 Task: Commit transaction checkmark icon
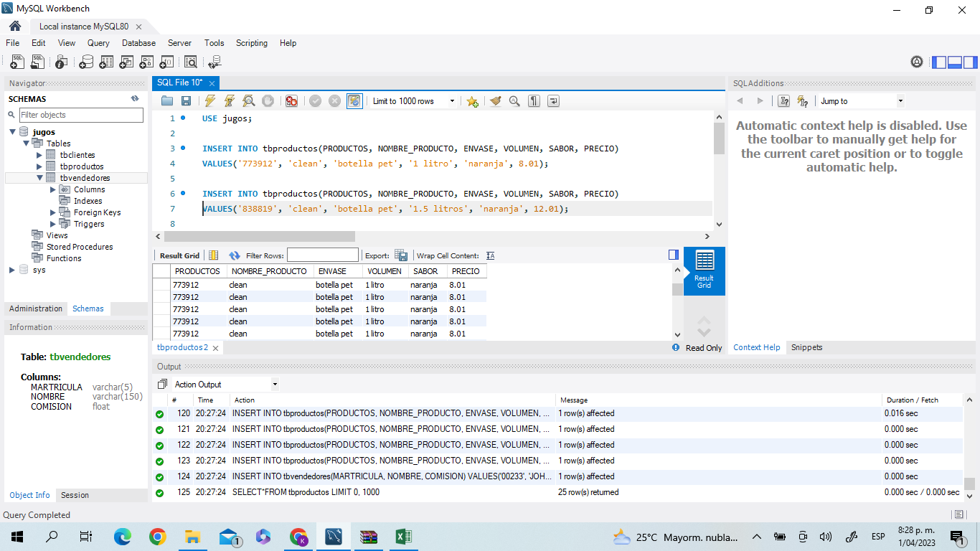(x=315, y=101)
